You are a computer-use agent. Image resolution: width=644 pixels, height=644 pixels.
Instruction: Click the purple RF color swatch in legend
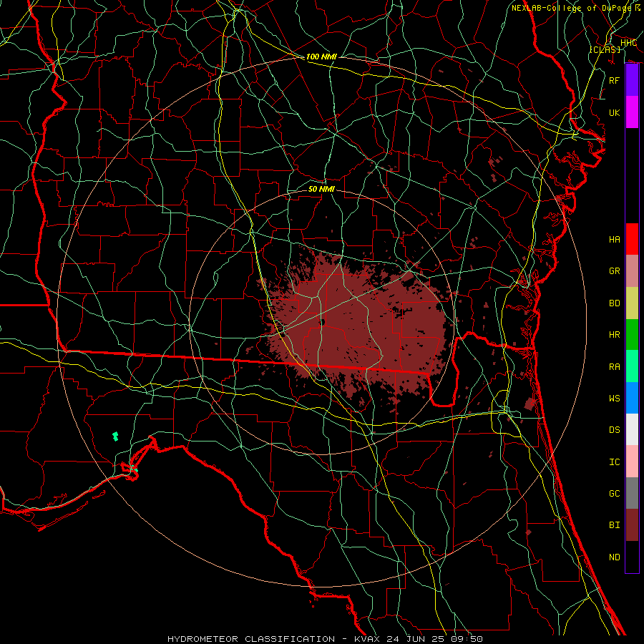point(632,80)
